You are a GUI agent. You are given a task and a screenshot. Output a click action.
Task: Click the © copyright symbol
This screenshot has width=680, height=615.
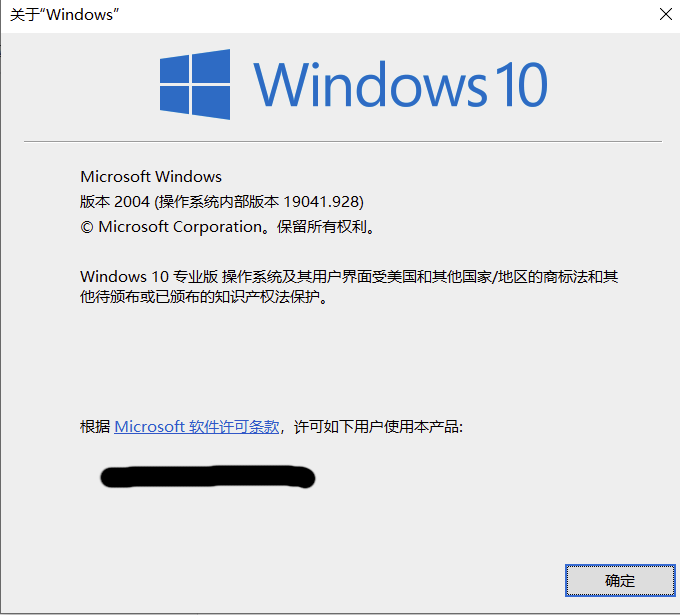coord(87,227)
